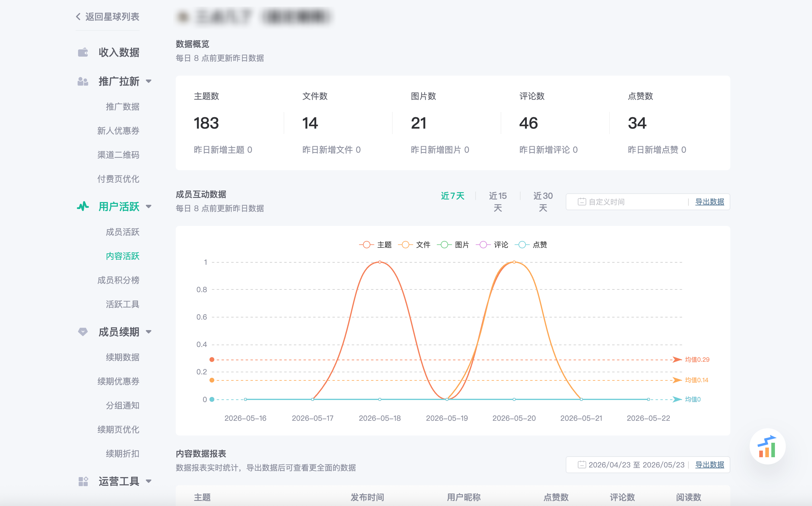The height and width of the screenshot is (506, 812).
Task: Open 收入数据 section
Action: click(119, 52)
